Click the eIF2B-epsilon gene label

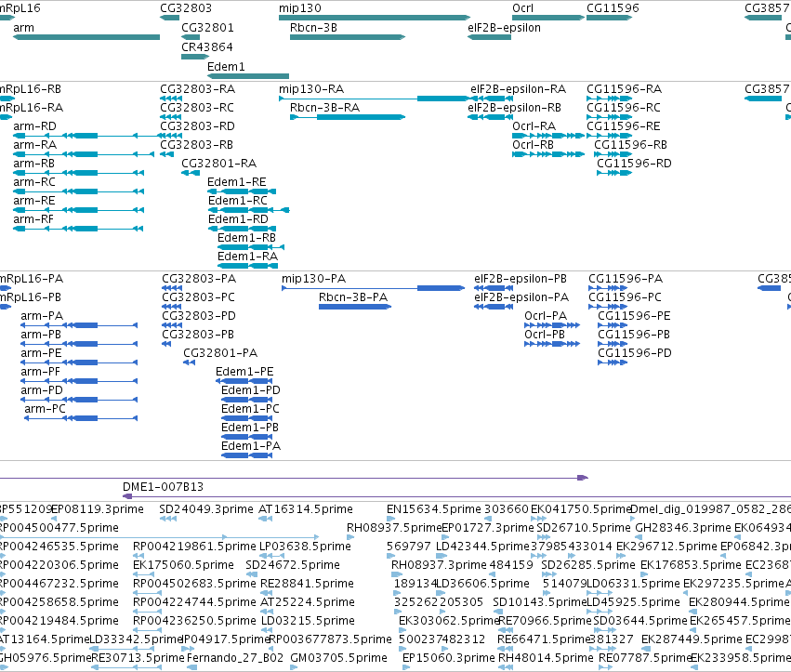[504, 28]
